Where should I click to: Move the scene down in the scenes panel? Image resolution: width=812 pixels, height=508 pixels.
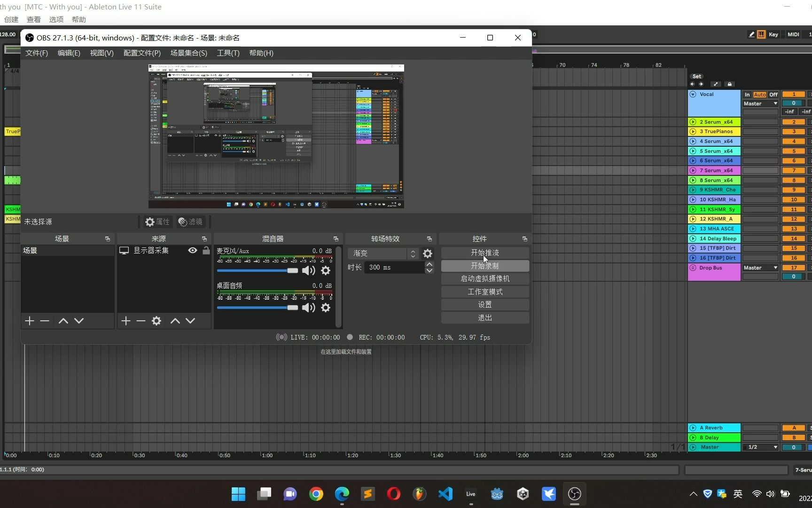tap(79, 321)
